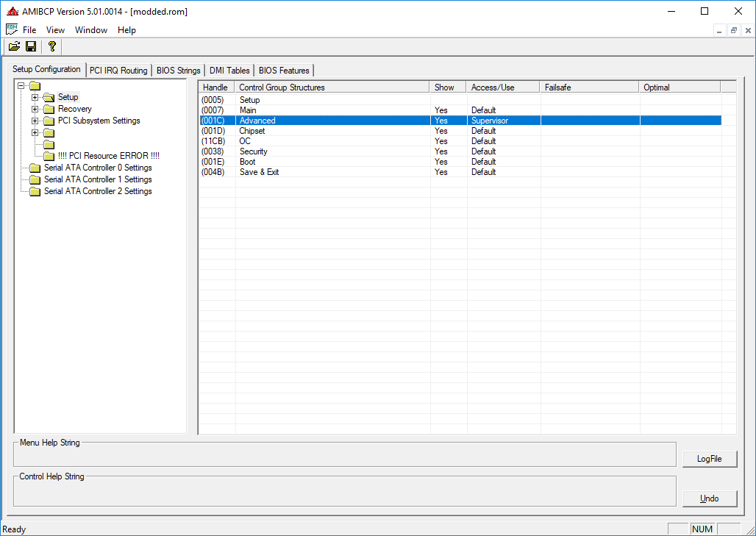Switch to the BIOS Features tab
This screenshot has width=756, height=536.
coord(284,71)
